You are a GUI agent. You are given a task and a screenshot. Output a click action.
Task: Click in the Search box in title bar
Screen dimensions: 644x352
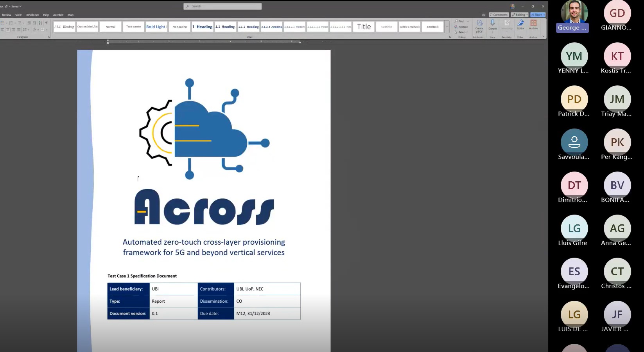pyautogui.click(x=222, y=6)
